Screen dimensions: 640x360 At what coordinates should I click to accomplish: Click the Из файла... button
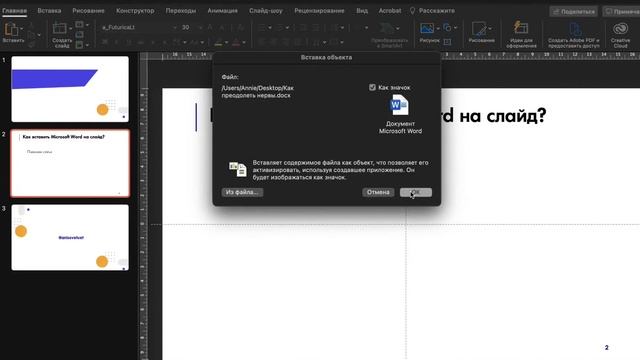242,192
